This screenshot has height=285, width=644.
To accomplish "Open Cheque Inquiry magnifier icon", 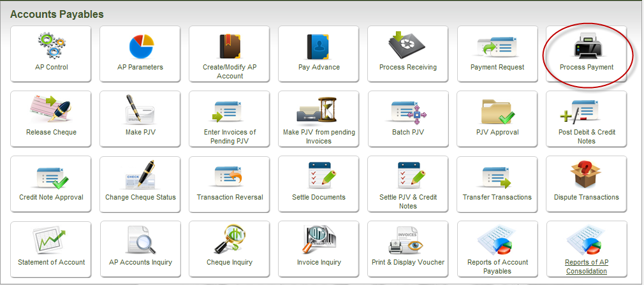I will 230,240.
